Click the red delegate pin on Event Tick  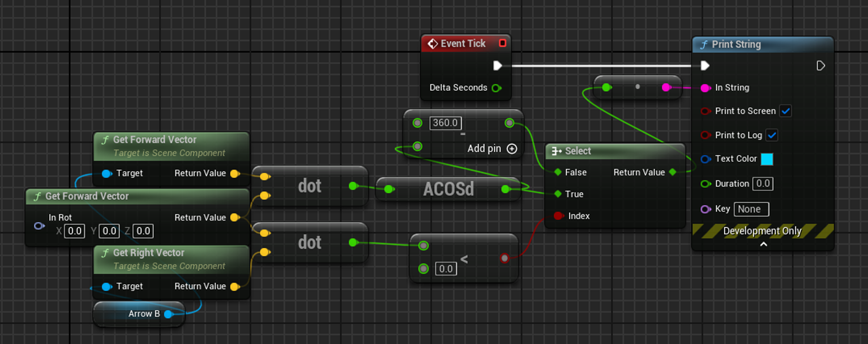tap(503, 43)
